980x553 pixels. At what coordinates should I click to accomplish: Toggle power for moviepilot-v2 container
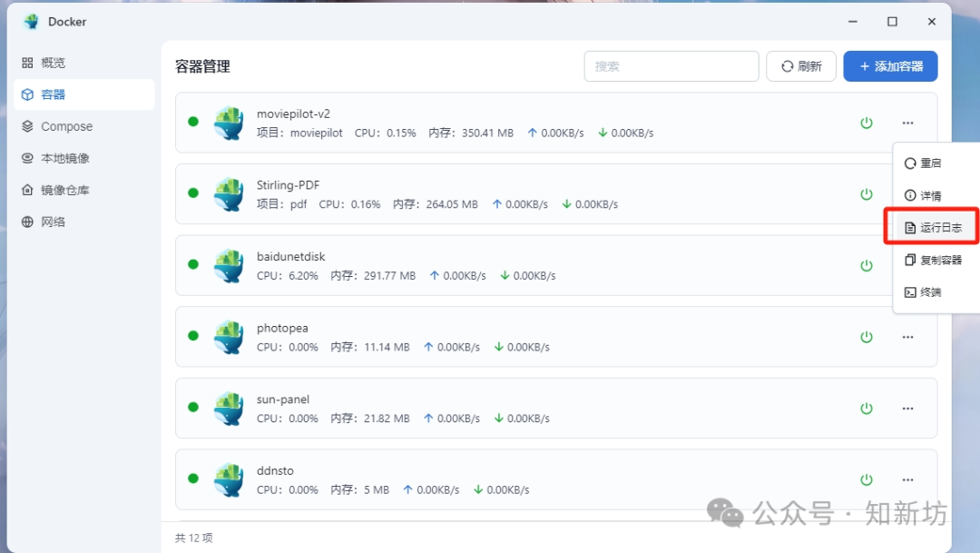coord(867,123)
